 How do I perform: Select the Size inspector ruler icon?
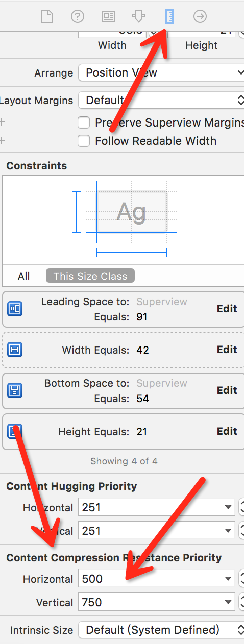click(x=169, y=17)
